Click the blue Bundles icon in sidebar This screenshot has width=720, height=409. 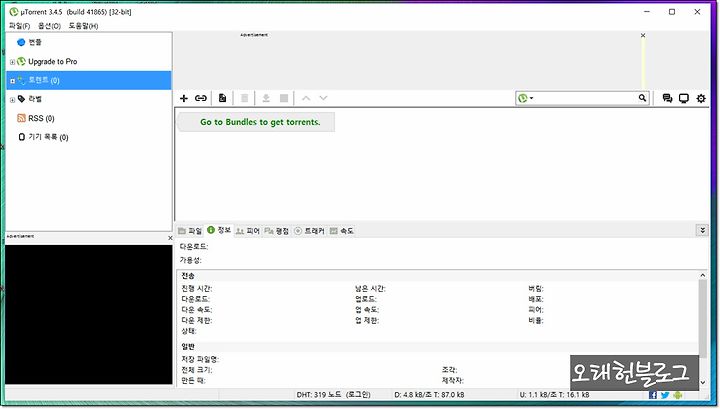point(21,42)
